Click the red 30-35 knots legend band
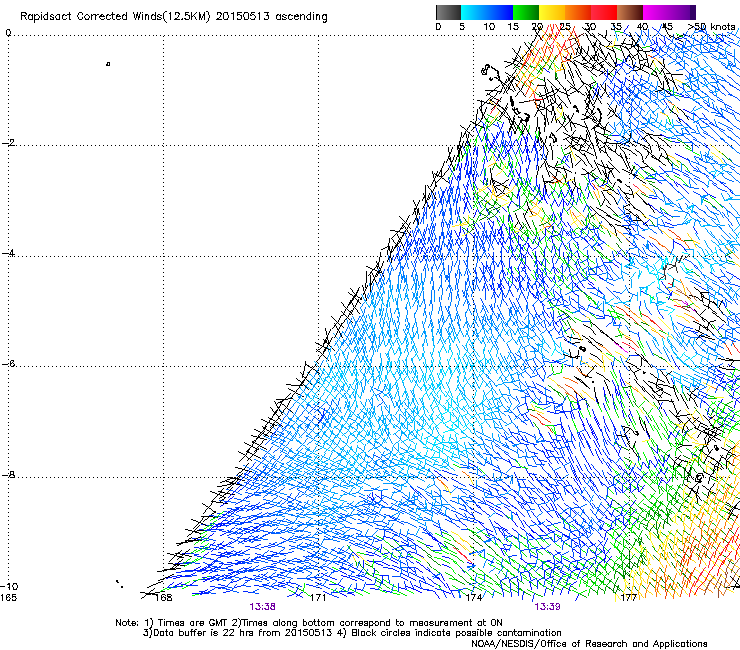The height and width of the screenshot is (650, 740). [x=604, y=12]
